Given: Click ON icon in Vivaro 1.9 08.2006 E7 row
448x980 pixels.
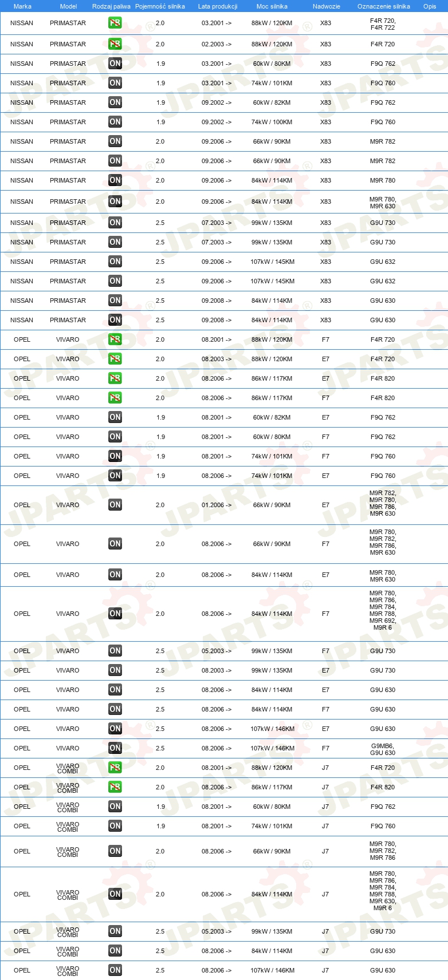Looking at the screenshot, I should 115,476.
